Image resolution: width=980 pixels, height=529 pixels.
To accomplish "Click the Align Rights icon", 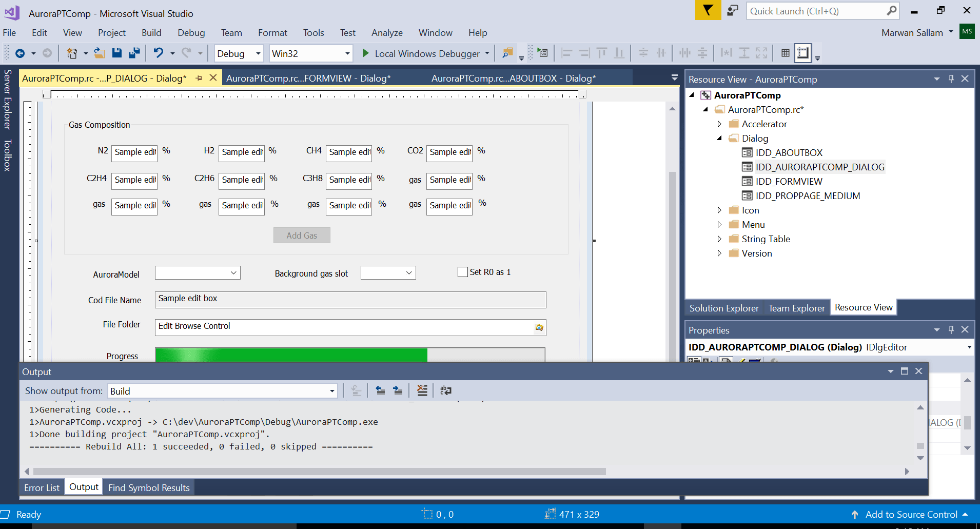I will 584,53.
